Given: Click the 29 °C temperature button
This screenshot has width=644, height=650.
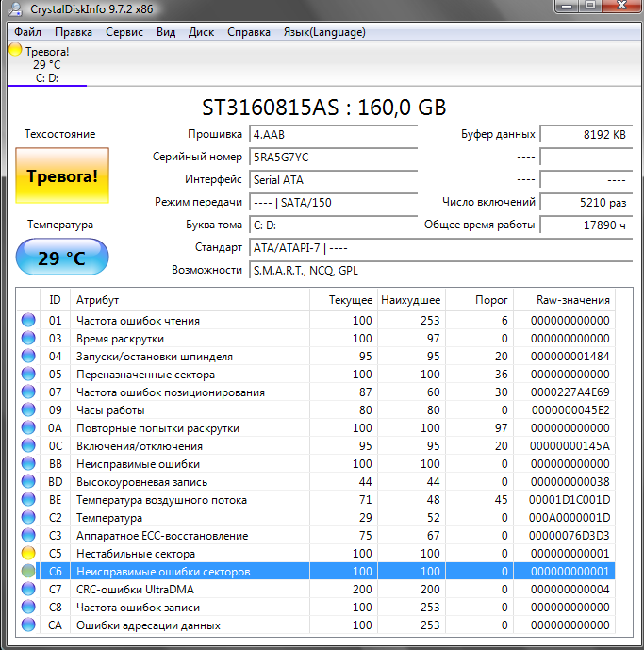Looking at the screenshot, I should tap(62, 257).
